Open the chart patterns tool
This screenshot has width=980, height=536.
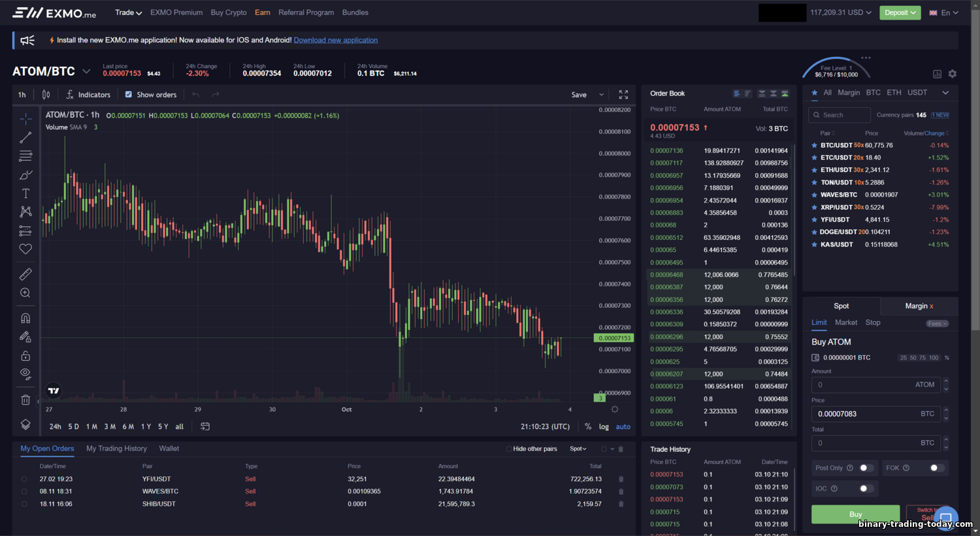click(25, 212)
